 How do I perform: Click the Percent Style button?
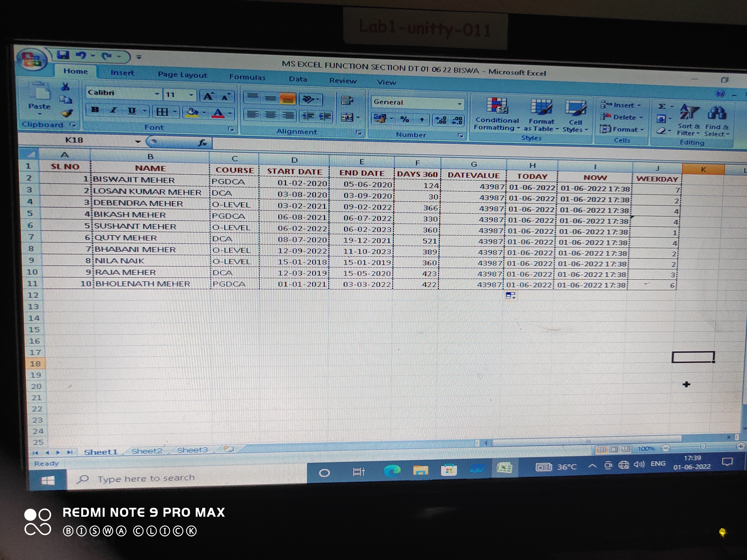point(405,119)
